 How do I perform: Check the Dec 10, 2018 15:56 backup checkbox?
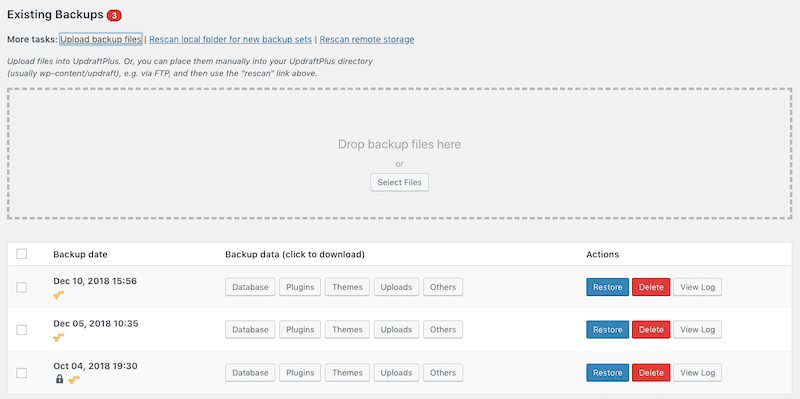tap(21, 287)
